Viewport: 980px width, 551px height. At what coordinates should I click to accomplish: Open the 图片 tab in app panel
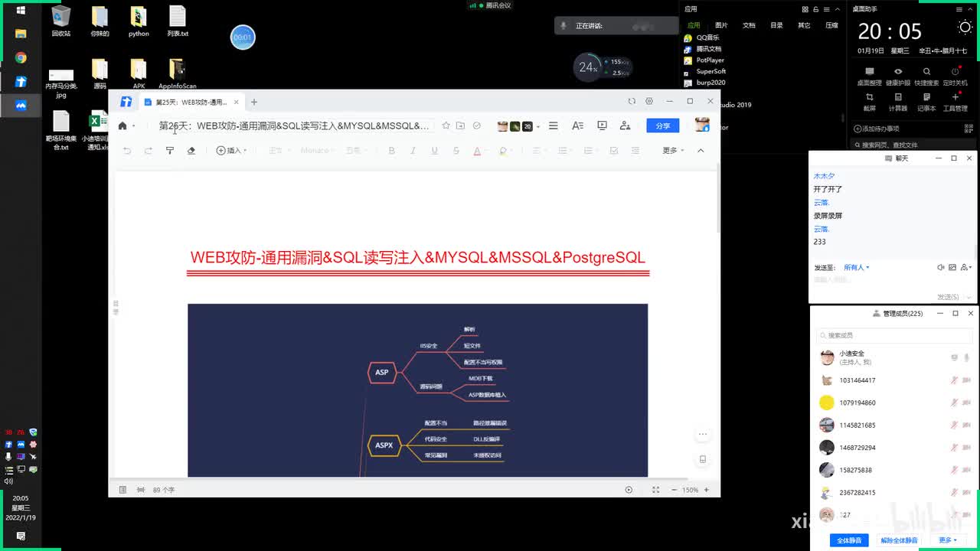tap(721, 25)
